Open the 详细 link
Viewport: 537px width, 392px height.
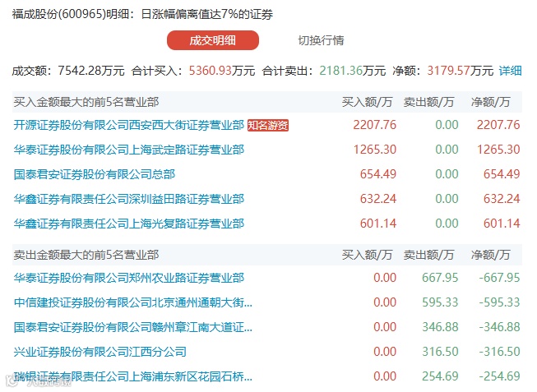click(x=510, y=71)
